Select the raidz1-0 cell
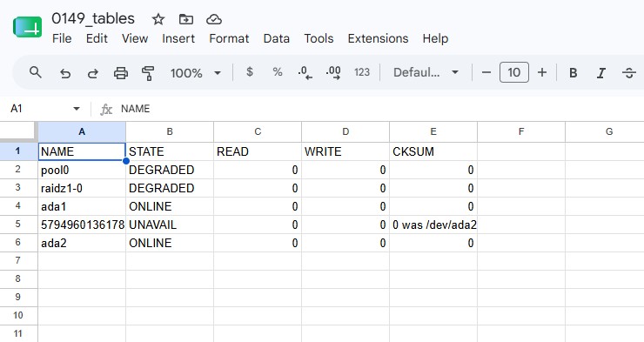This screenshot has width=644, height=342. (x=82, y=188)
